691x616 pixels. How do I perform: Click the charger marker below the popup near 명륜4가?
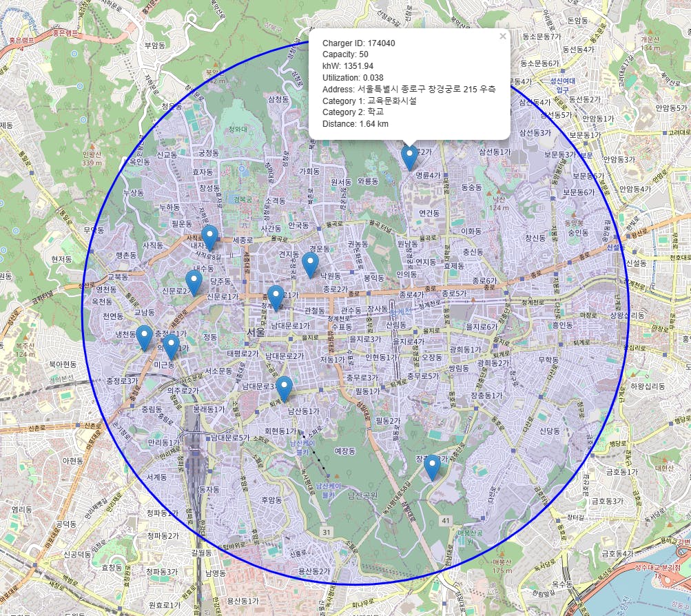410,158
